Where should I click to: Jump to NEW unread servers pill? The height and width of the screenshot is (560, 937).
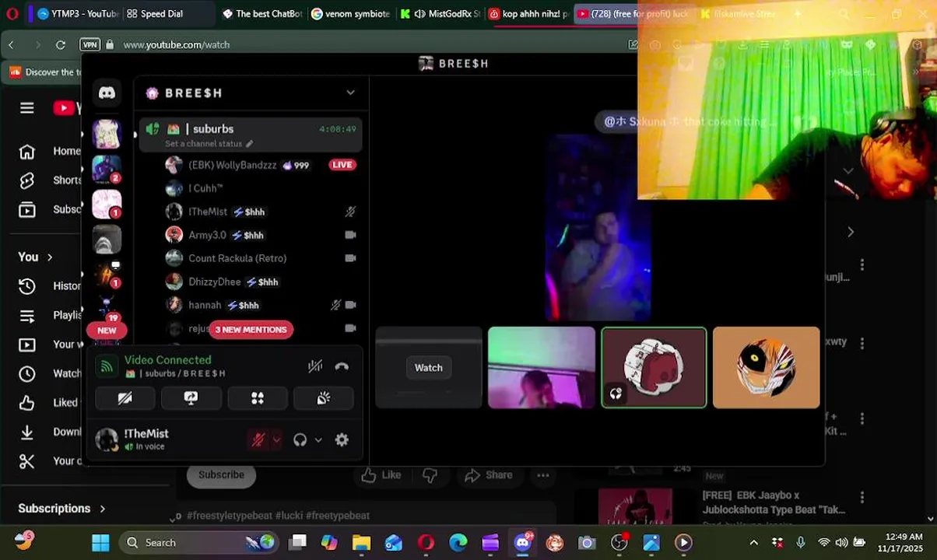(107, 331)
